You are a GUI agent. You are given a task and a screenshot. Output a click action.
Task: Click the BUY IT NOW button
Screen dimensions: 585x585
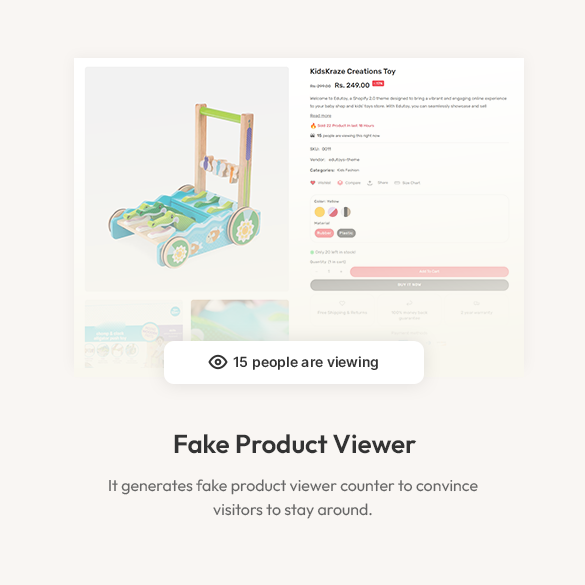tap(409, 285)
